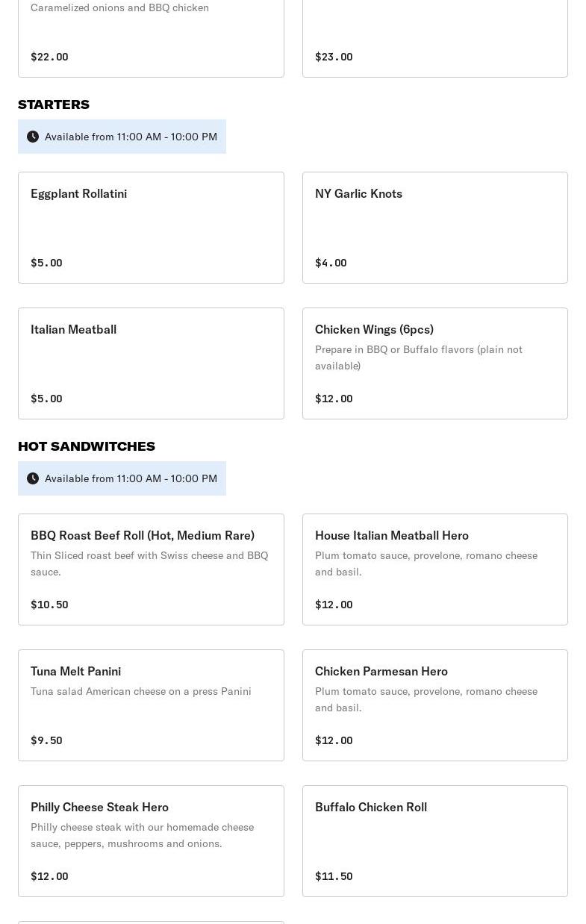Pick the Tuna Melt Panini

(x=151, y=705)
